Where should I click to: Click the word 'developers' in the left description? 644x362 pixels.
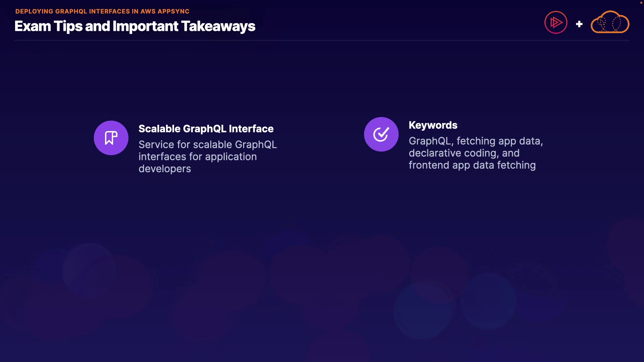click(x=165, y=169)
